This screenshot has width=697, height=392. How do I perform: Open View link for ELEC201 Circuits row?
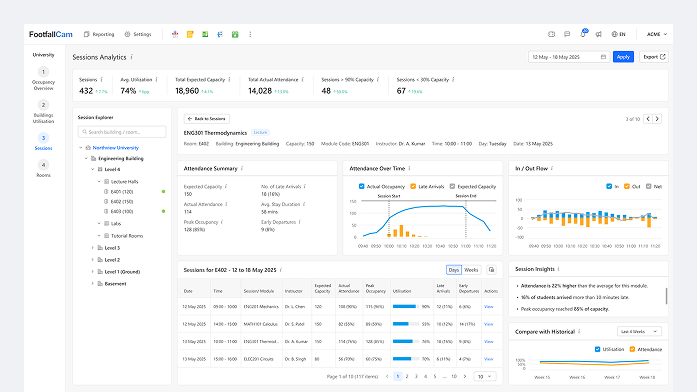pyautogui.click(x=489, y=359)
